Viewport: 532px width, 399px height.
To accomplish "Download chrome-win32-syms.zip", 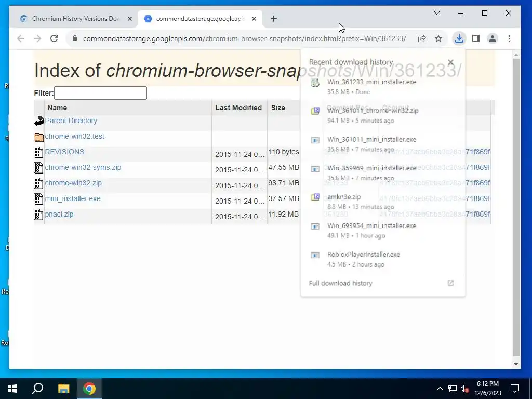I will tap(83, 167).
